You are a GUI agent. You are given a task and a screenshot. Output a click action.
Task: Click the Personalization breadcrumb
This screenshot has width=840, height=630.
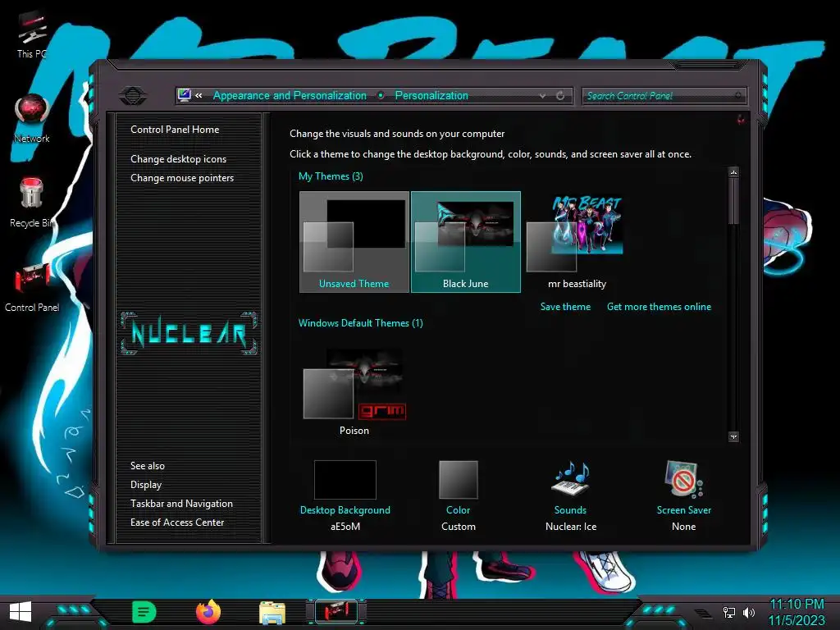point(431,95)
